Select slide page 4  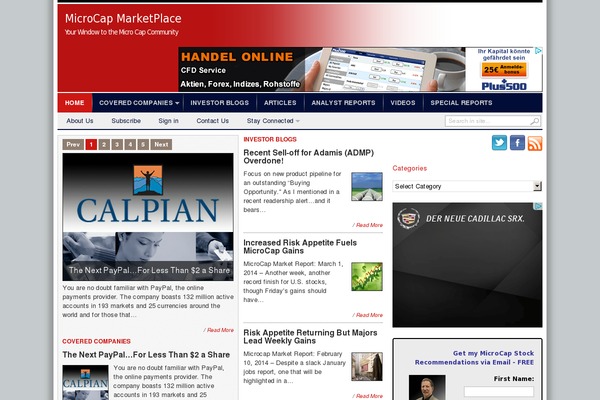click(x=130, y=144)
